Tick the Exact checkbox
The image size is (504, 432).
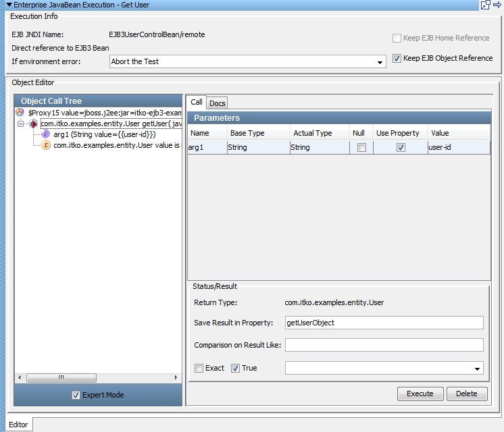(x=199, y=368)
